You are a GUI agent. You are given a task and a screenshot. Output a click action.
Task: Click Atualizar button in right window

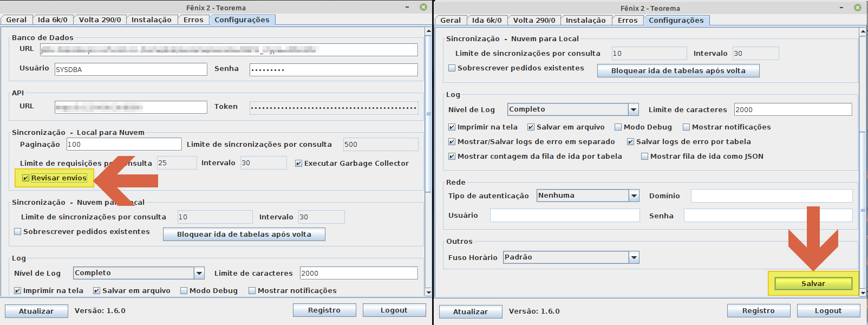[x=471, y=311]
